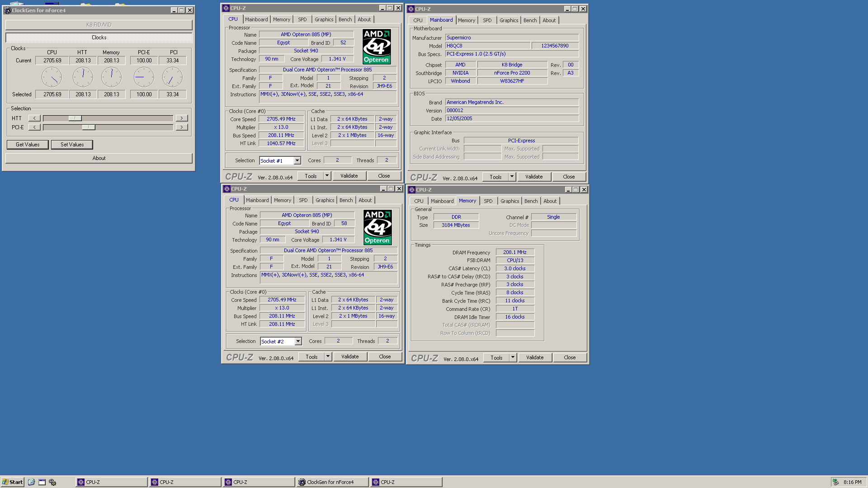
Task: Click Validate in Socket #1 CPU-Z window
Action: 349,176
